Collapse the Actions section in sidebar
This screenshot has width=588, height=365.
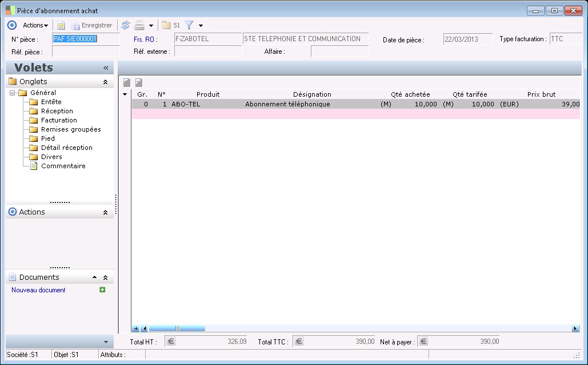point(105,212)
